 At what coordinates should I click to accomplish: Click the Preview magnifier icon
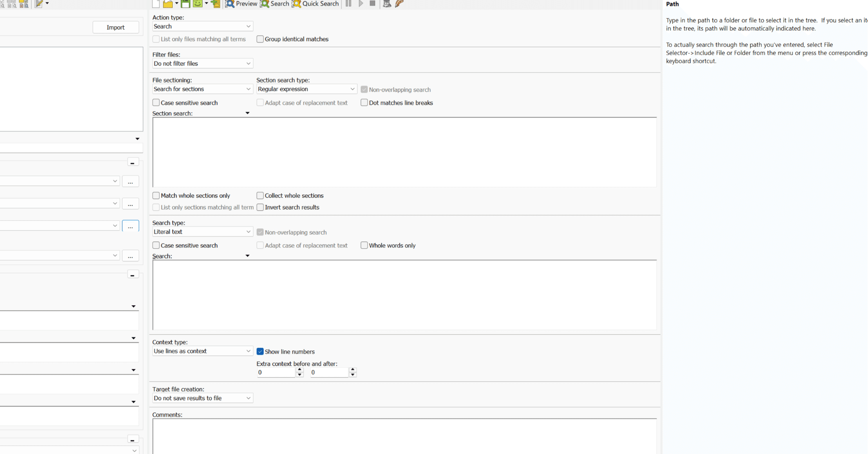230,4
